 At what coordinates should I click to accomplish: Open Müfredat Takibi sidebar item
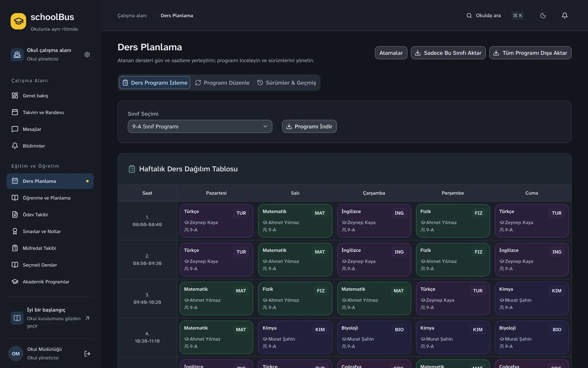(x=50, y=248)
